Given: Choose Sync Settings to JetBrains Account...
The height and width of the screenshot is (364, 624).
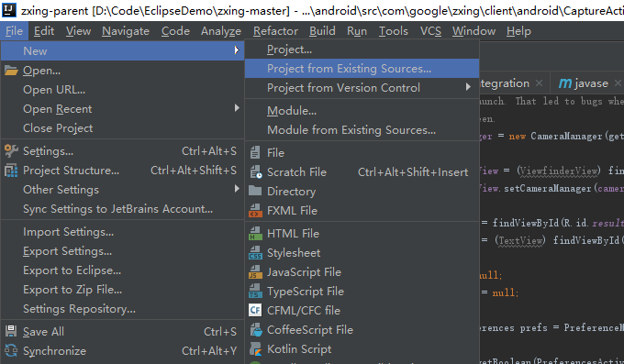Looking at the screenshot, I should (123, 209).
